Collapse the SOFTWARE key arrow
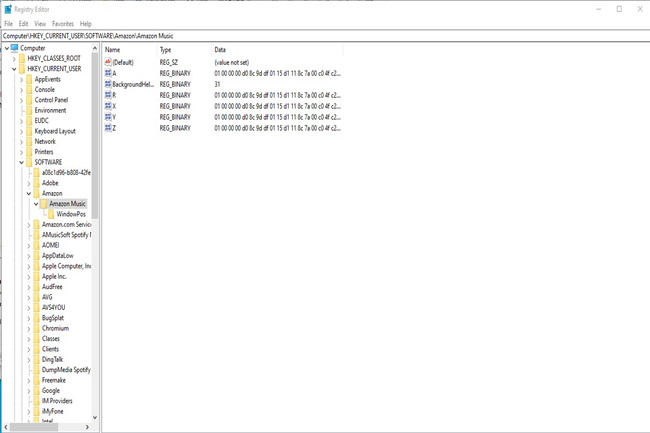This screenshot has height=433, width=650. [22, 162]
